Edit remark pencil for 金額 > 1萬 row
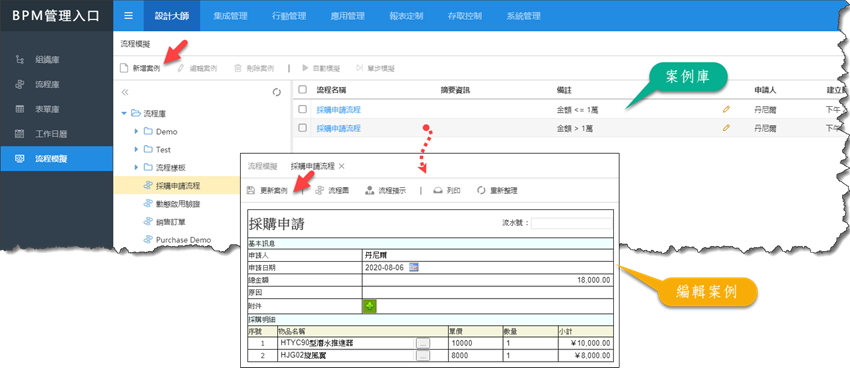The height and width of the screenshot is (368, 850). coord(726,128)
